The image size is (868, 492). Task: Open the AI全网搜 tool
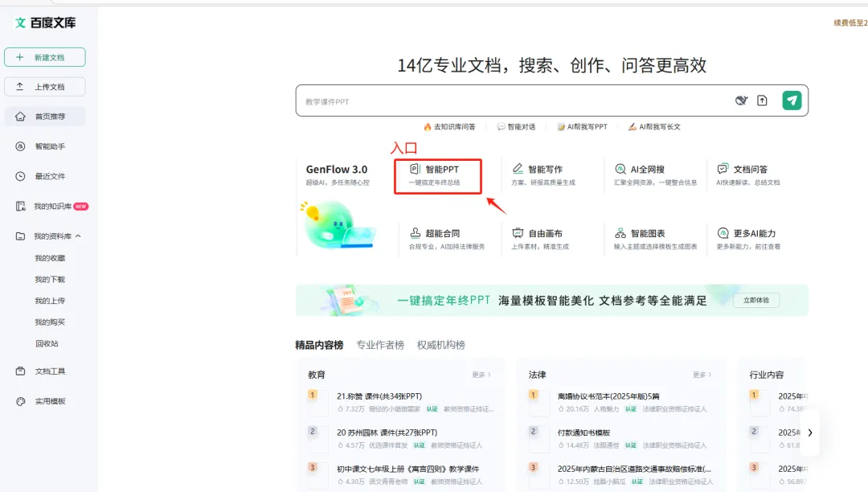[x=655, y=175]
